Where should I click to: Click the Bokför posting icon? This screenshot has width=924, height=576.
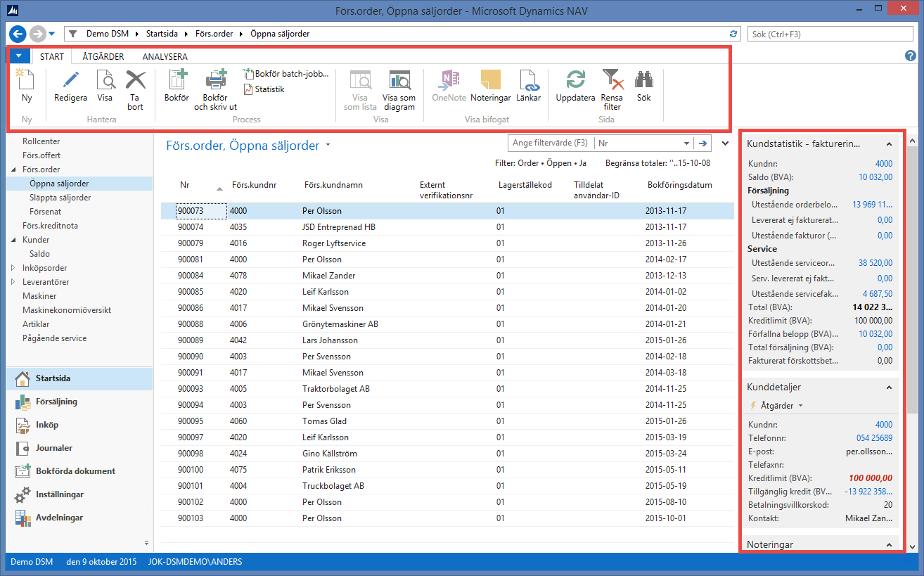[177, 80]
